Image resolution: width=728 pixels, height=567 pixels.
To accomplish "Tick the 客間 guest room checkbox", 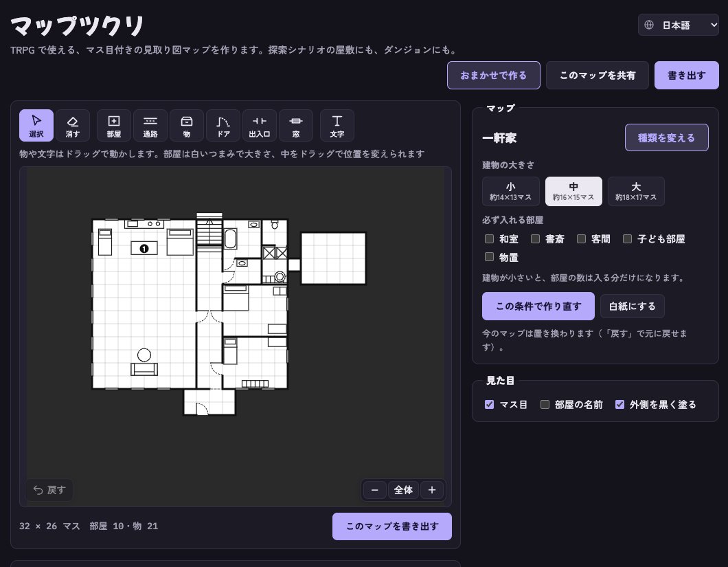I will click(x=581, y=239).
